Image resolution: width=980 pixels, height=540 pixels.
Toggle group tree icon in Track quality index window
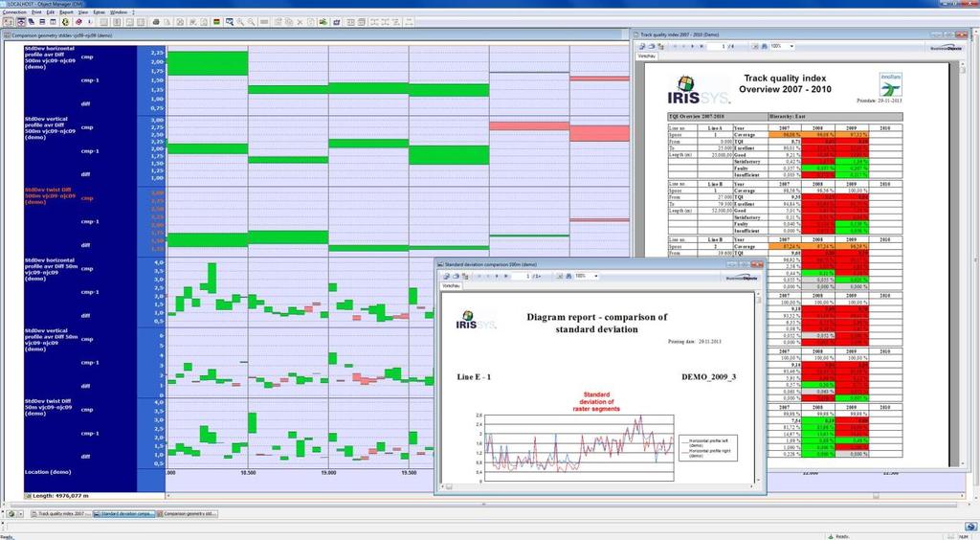pyautogui.click(x=660, y=46)
